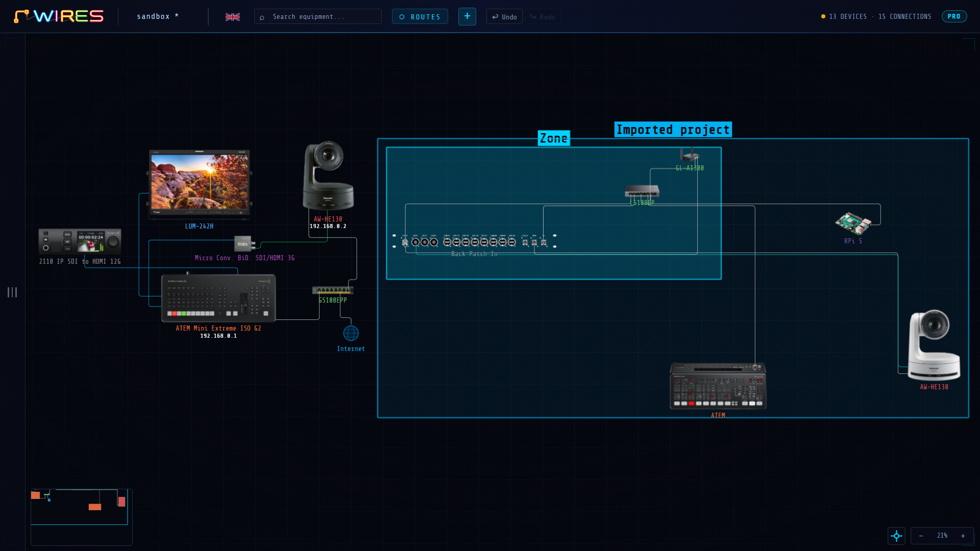Image resolution: width=980 pixels, height=551 pixels.
Task: Click the Zone label
Action: pyautogui.click(x=554, y=138)
